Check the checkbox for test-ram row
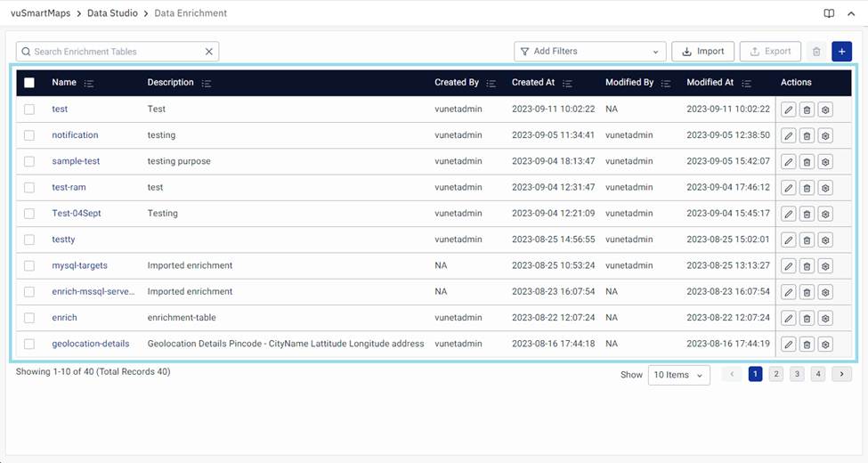This screenshot has height=463, width=868. 29,188
